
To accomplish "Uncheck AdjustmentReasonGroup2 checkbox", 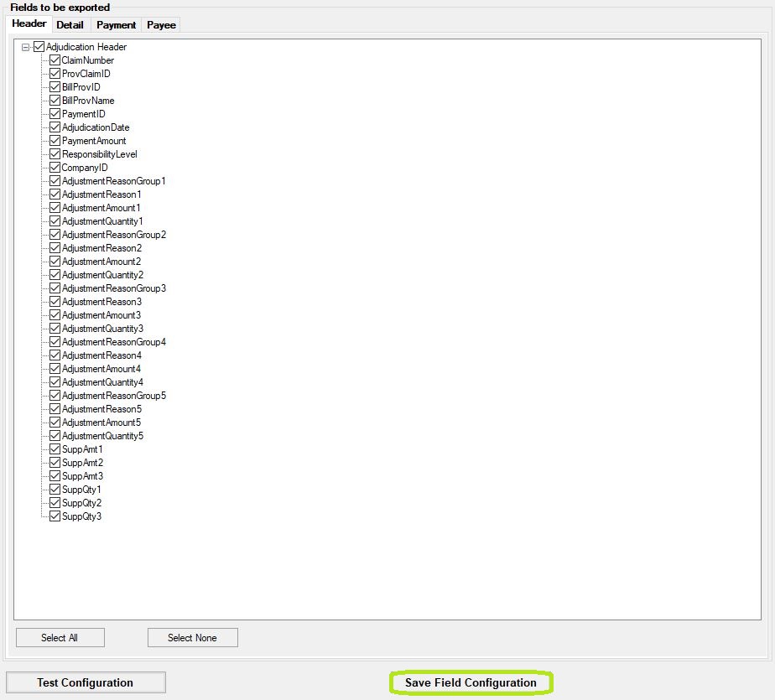I will coord(55,235).
